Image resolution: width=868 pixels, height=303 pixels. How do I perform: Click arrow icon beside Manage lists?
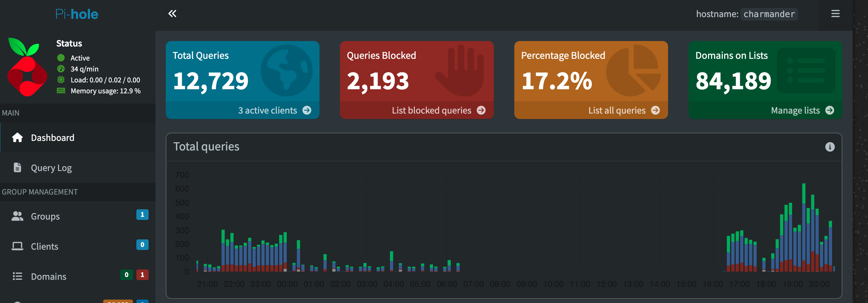point(830,110)
